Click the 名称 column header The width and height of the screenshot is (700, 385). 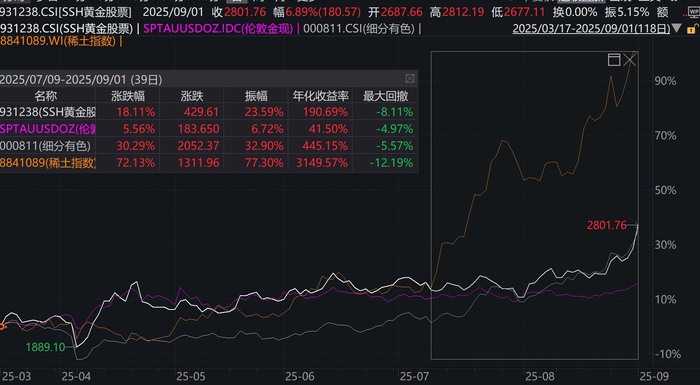click(46, 96)
